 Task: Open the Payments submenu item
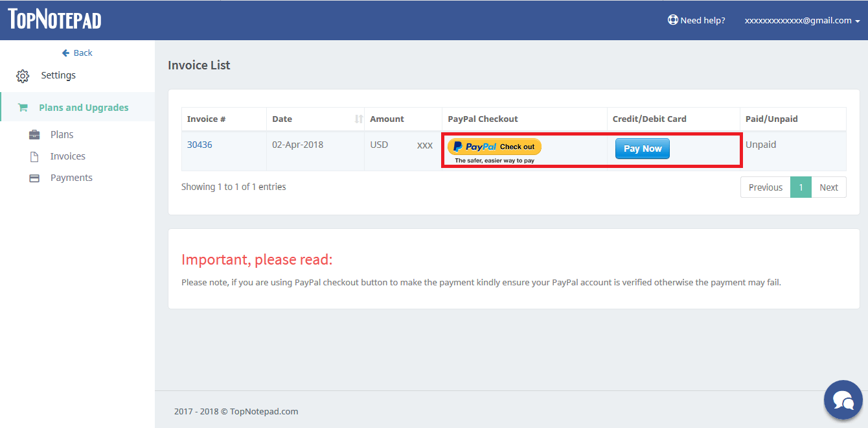coord(71,178)
